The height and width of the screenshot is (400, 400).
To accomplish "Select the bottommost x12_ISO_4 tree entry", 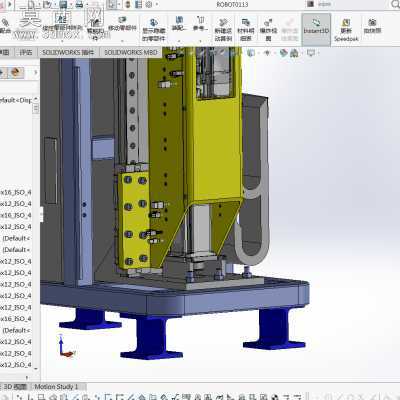I will click(x=16, y=364).
